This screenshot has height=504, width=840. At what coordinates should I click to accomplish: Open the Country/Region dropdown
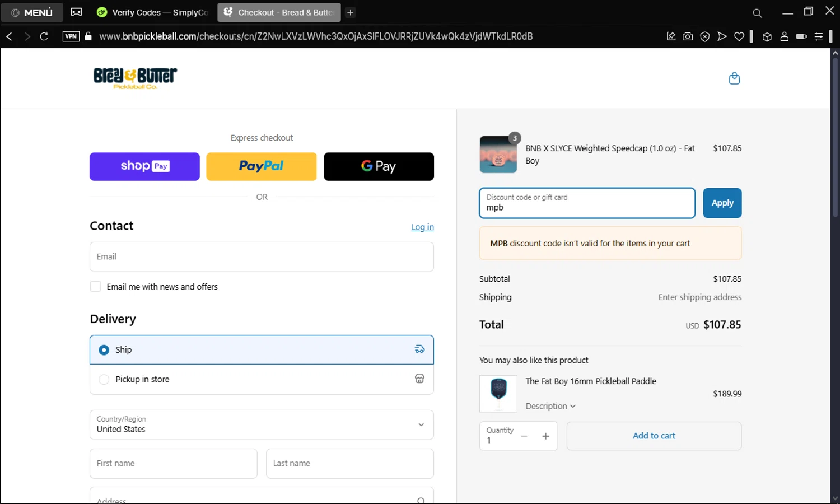262,425
